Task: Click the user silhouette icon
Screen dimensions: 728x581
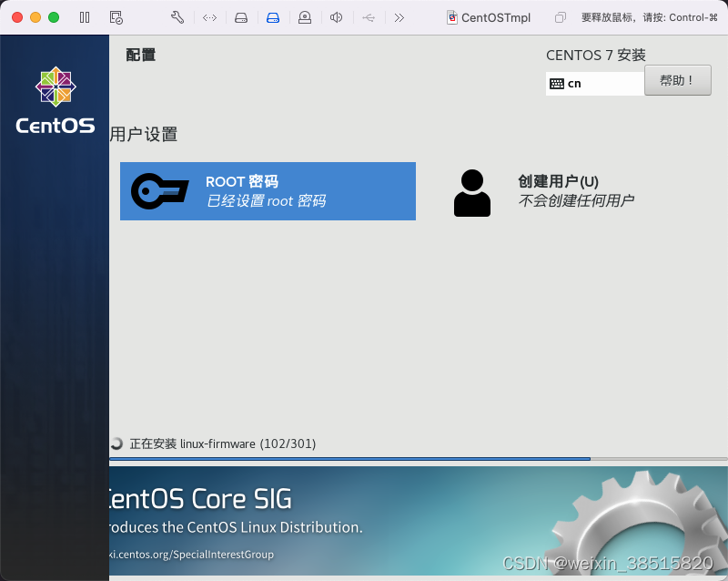Action: pos(472,193)
